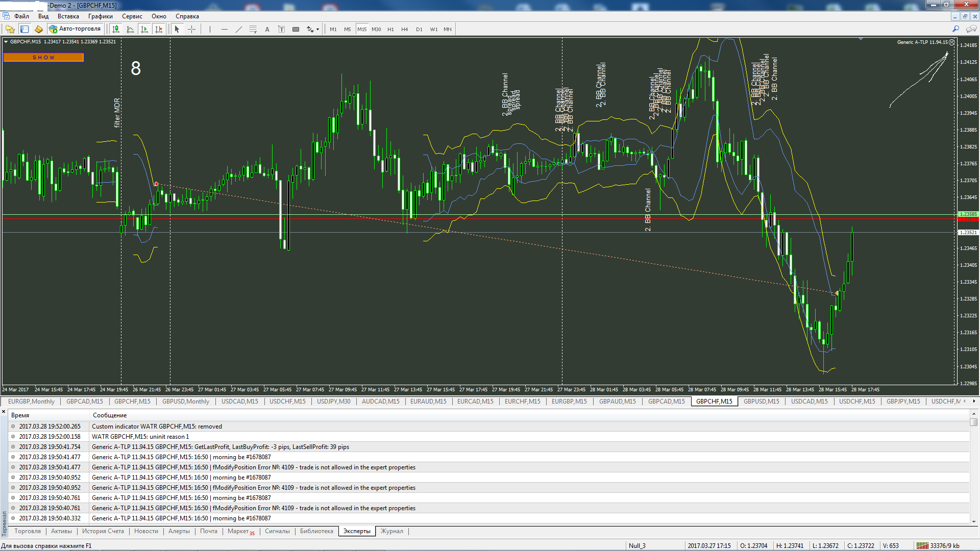This screenshot has height=551, width=980.
Task: Toggle the Auto-trading (Авто-торговля) button
Action: [x=76, y=29]
